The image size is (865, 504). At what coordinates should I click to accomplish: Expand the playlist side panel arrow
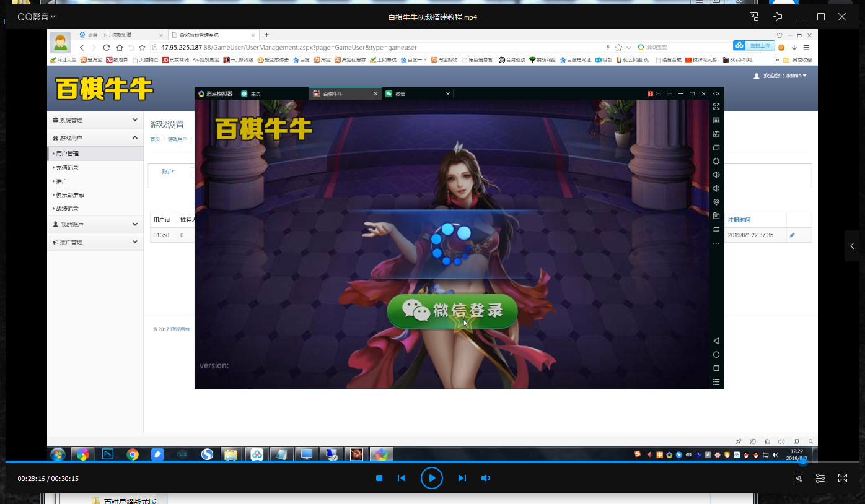(x=853, y=246)
